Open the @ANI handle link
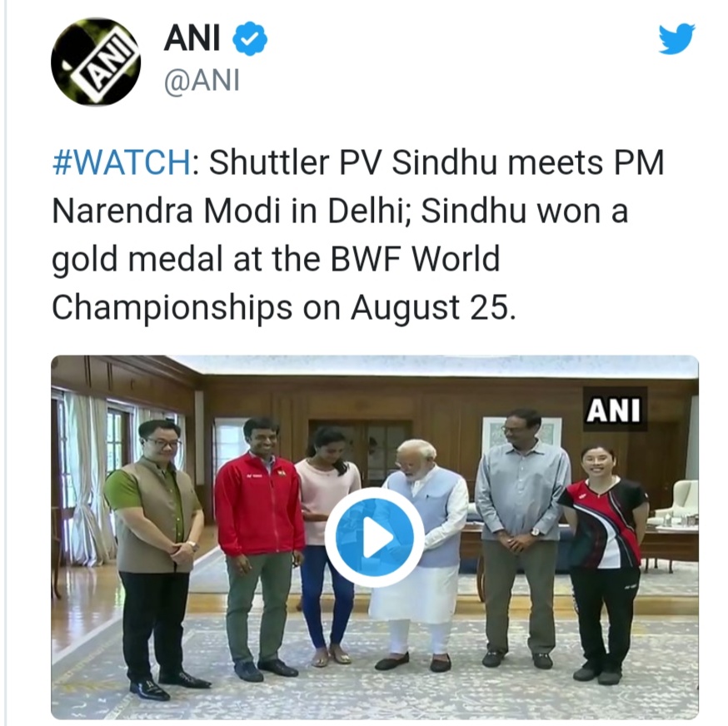This screenshot has height=726, width=728. pos(202,81)
